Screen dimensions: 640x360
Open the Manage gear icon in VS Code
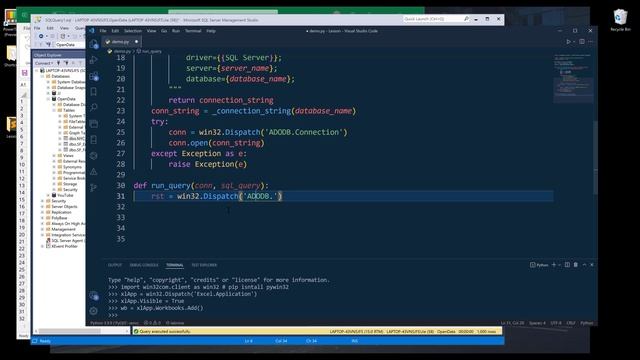(x=94, y=311)
